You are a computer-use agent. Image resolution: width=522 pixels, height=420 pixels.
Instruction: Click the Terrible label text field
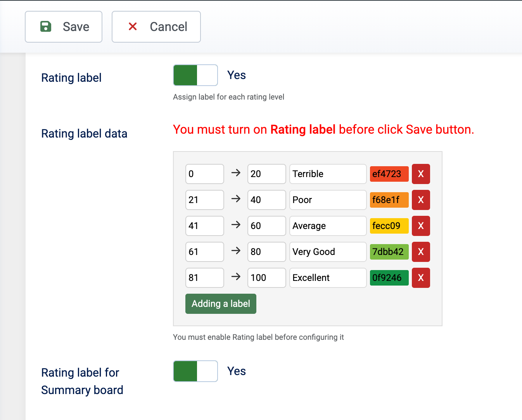328,174
